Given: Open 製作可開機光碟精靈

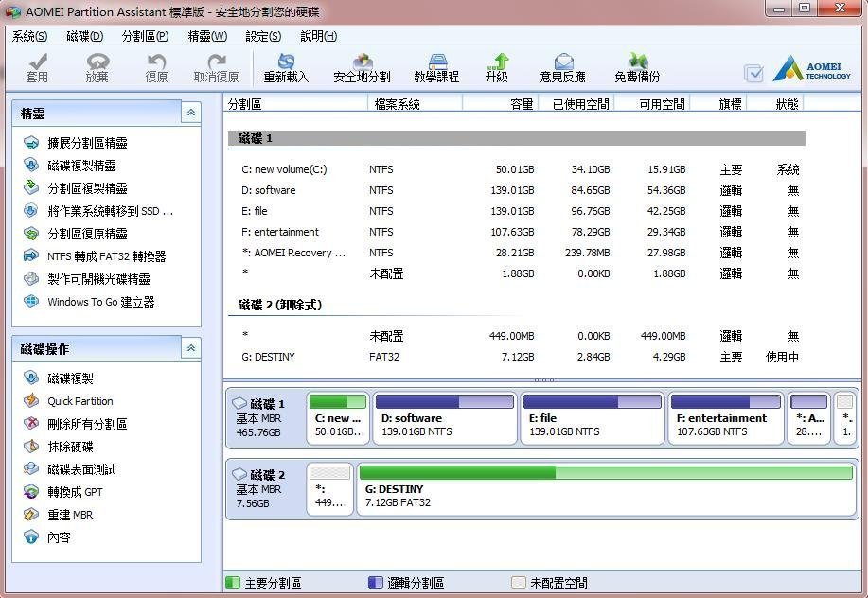Looking at the screenshot, I should (x=87, y=279).
